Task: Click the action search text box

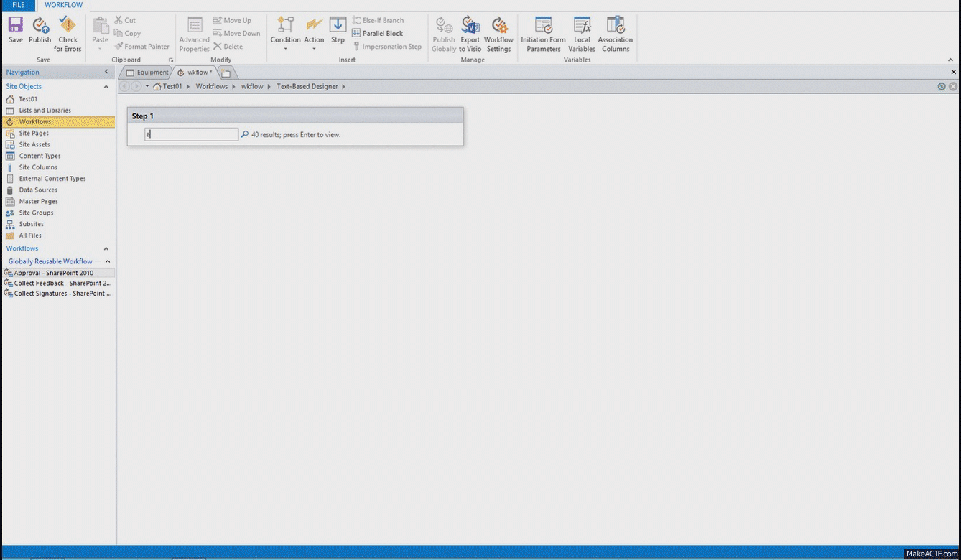Action: (x=191, y=134)
